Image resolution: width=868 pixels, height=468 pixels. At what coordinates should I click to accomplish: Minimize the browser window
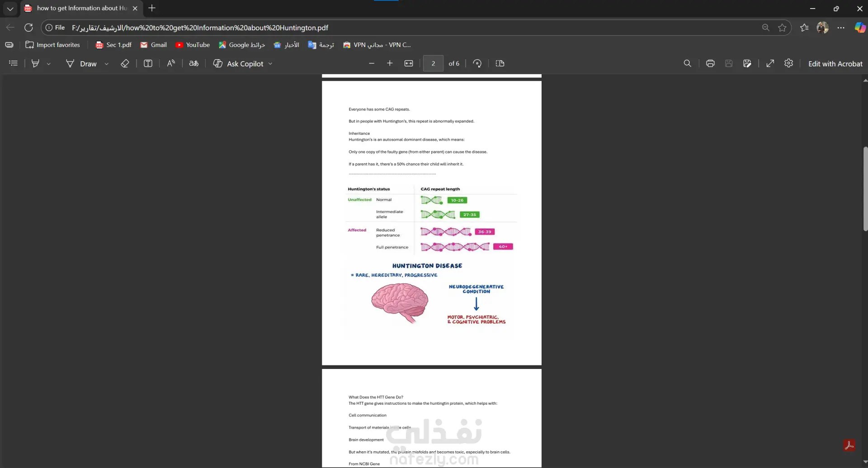pos(812,8)
